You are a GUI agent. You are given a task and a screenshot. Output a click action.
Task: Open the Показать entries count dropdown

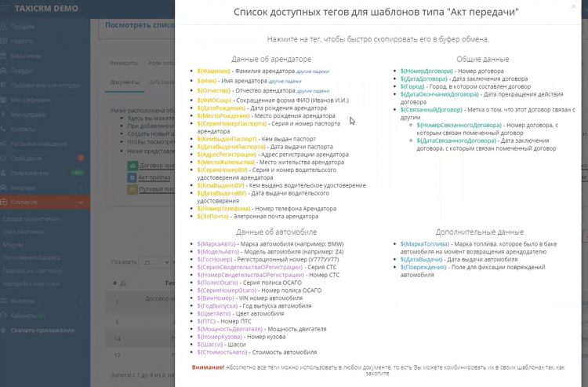(x=154, y=261)
